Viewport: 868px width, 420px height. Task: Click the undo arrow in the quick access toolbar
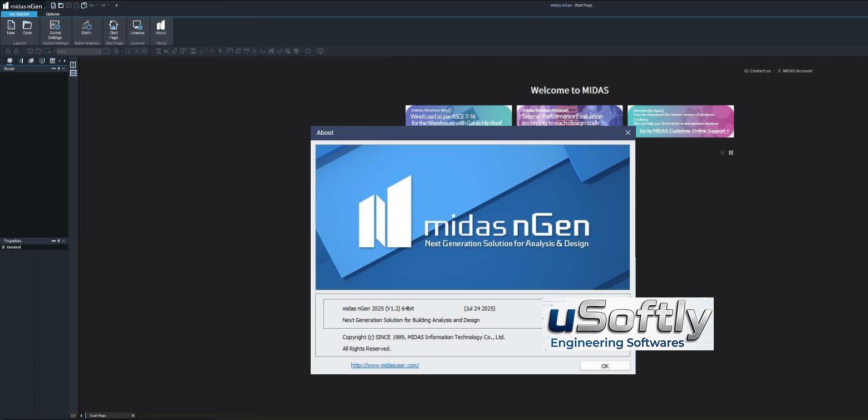pyautogui.click(x=92, y=5)
